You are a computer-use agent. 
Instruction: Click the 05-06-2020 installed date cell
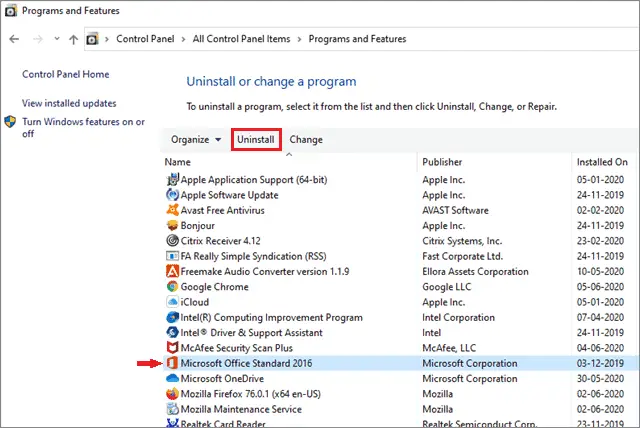tap(600, 286)
